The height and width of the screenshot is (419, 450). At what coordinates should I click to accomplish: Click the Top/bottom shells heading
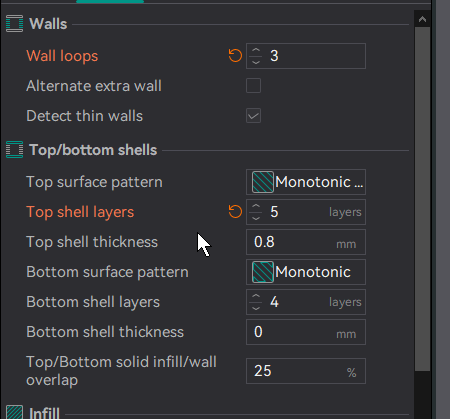click(93, 150)
